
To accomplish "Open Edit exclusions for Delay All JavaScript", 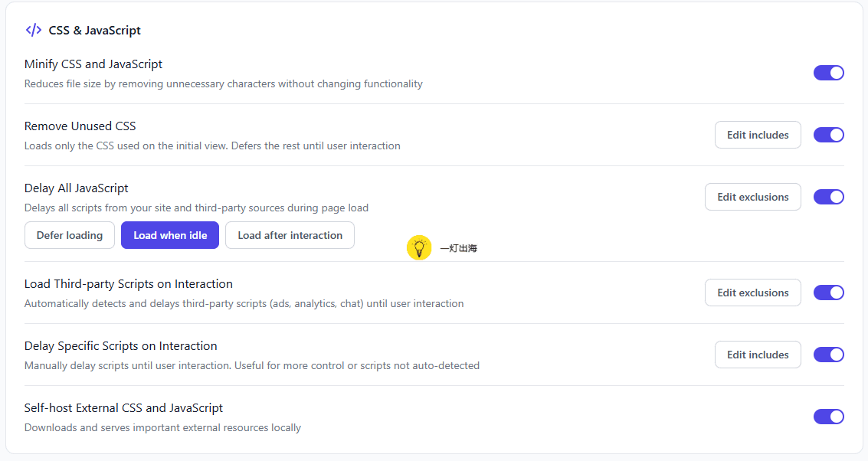I will click(x=753, y=197).
